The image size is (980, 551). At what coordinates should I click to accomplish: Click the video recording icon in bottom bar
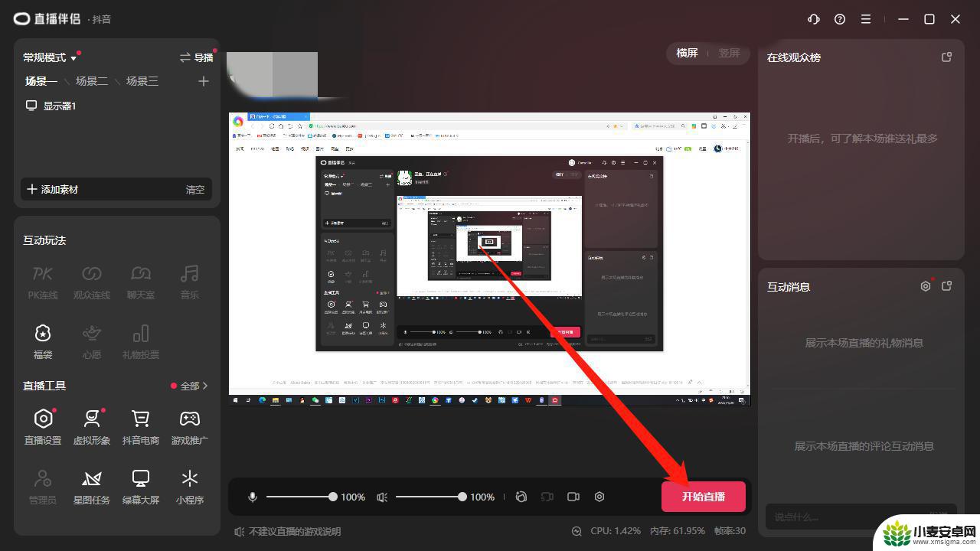tap(573, 497)
